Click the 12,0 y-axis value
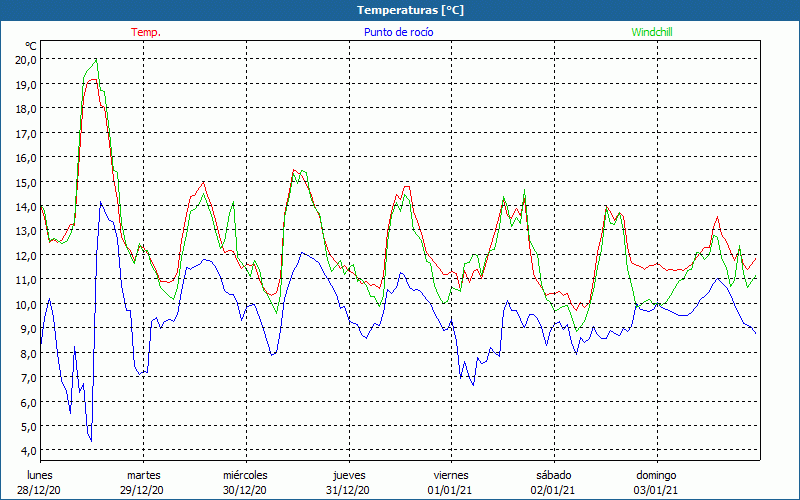The width and height of the screenshot is (800, 500). click(26, 255)
